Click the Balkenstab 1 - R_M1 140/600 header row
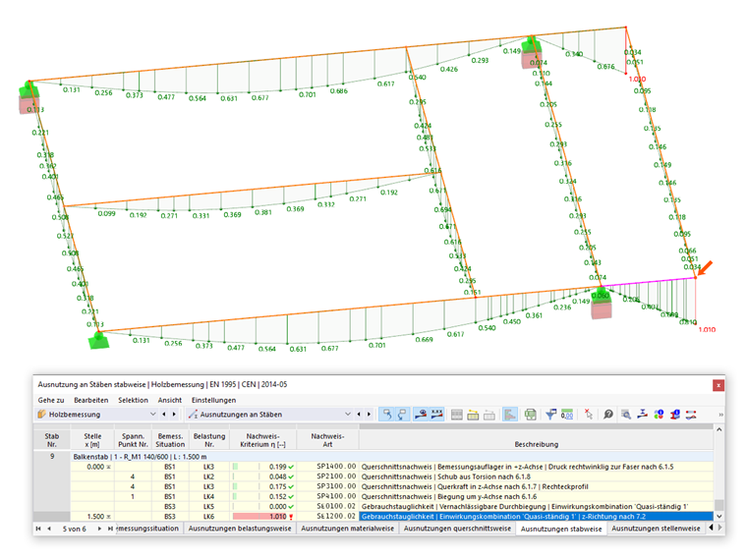 point(391,457)
